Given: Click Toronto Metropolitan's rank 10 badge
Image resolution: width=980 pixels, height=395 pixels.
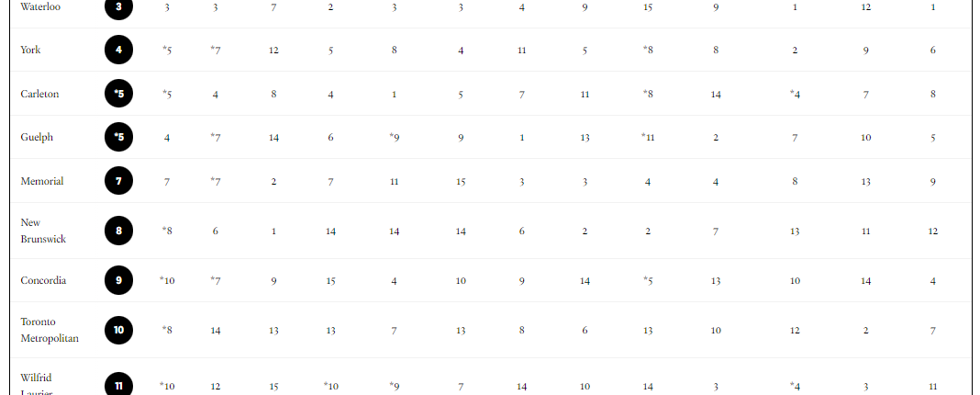Looking at the screenshot, I should [x=118, y=330].
